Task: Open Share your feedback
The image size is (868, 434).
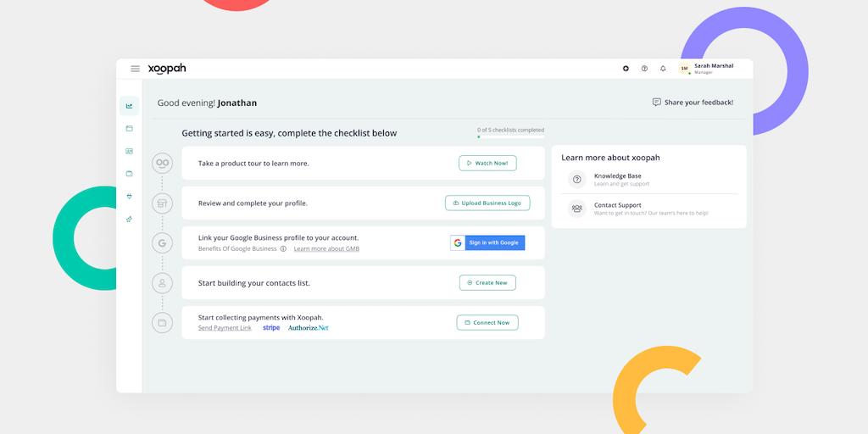Action: 693,103
